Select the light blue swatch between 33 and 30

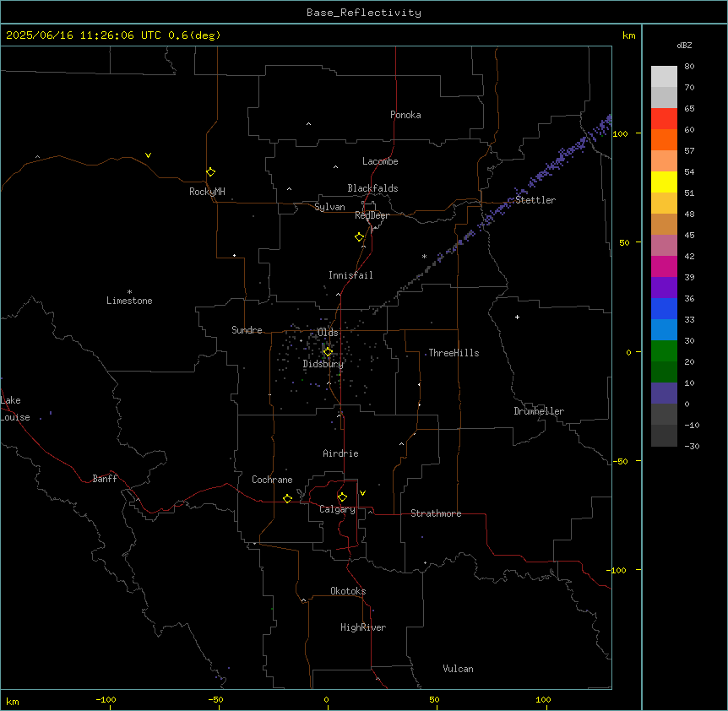[664, 330]
